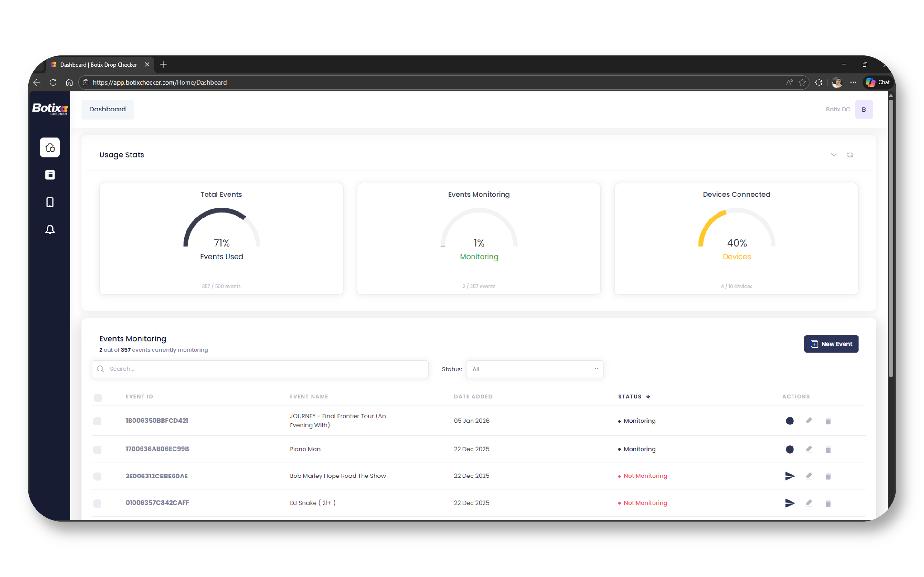924x577 pixels.
Task: Select the JOURNEY Final Frontier Tour checkbox
Action: [x=98, y=421]
